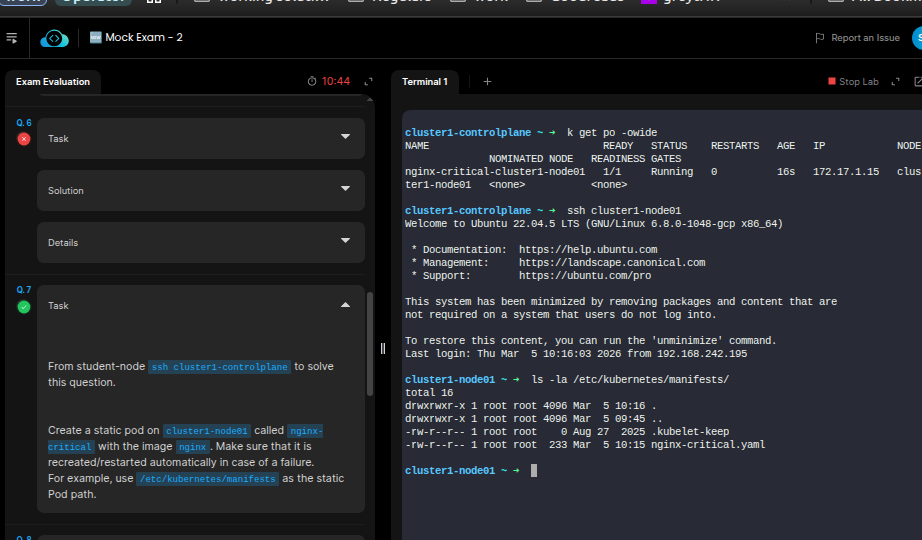Click the red failed status icon for Q.6

(24, 139)
